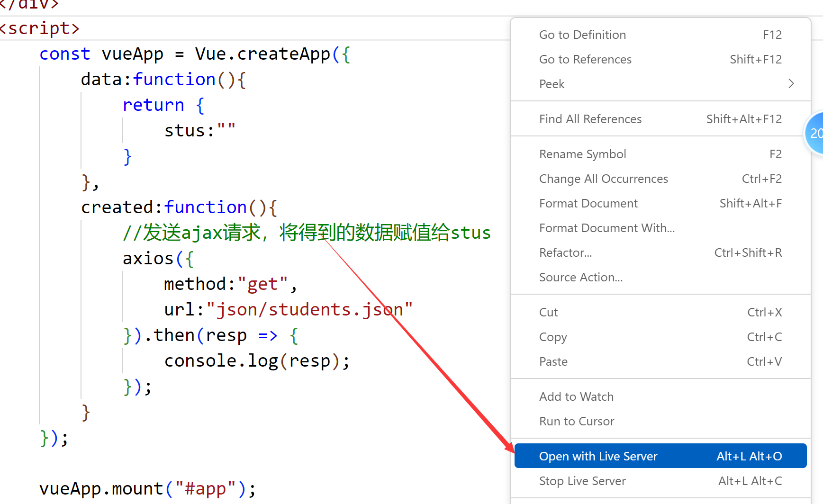
Task: Select Find All References
Action: [x=660, y=119]
